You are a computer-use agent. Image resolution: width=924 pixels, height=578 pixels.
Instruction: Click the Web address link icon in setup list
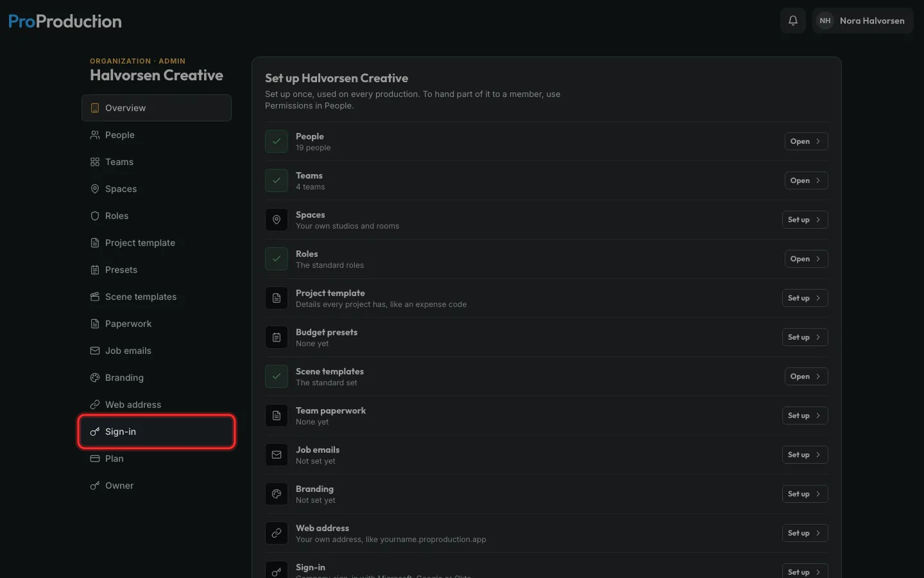[277, 533]
